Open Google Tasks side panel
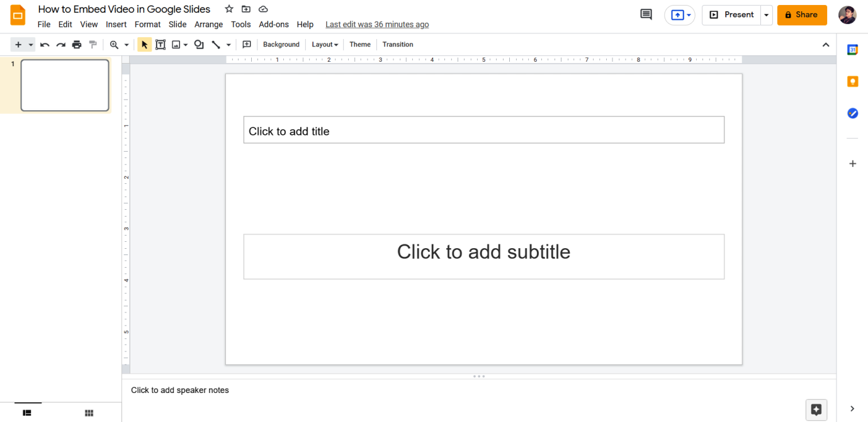 [852, 113]
